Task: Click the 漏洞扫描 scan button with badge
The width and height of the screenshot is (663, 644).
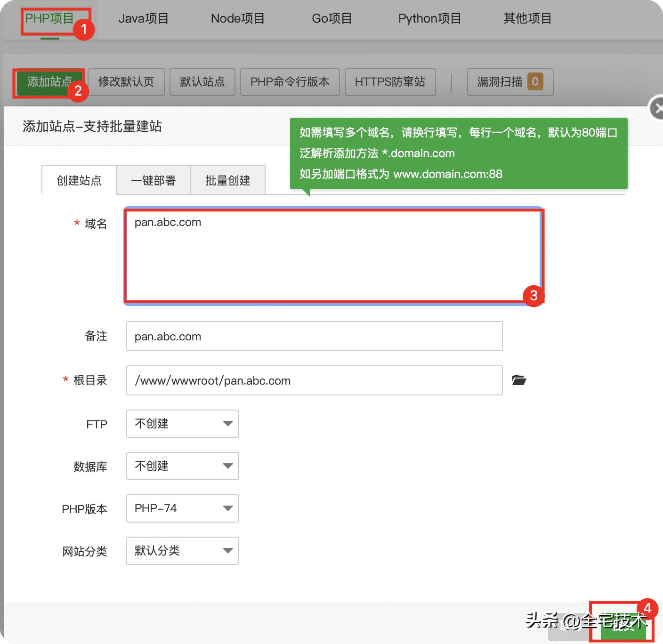Action: coord(510,82)
